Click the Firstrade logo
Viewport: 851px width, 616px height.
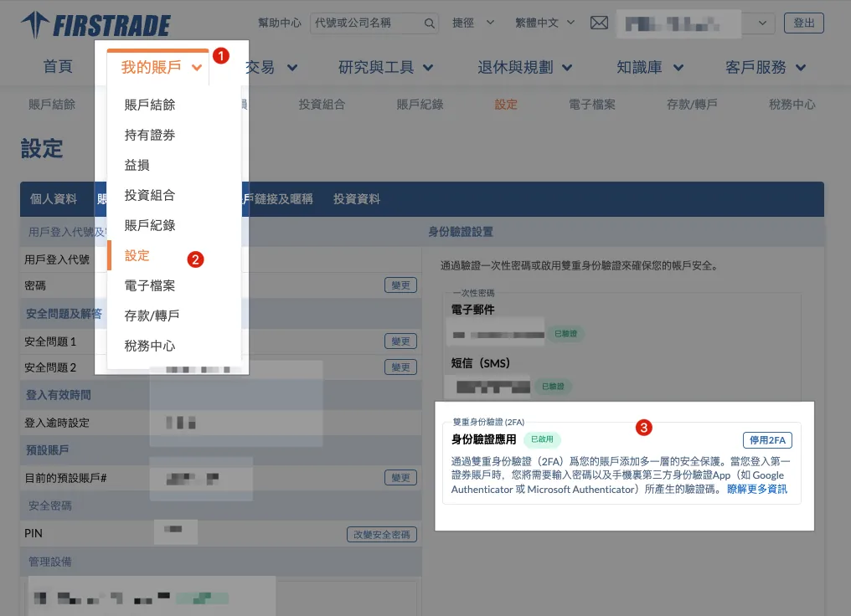coord(95,25)
